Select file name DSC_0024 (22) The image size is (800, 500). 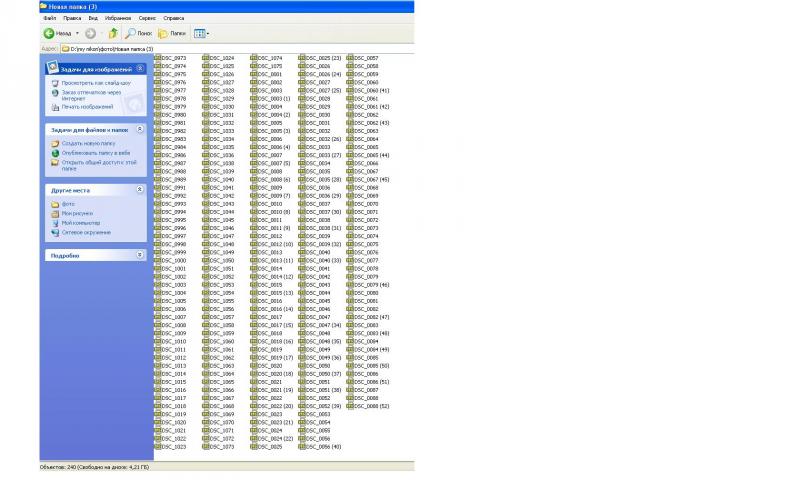point(276,439)
